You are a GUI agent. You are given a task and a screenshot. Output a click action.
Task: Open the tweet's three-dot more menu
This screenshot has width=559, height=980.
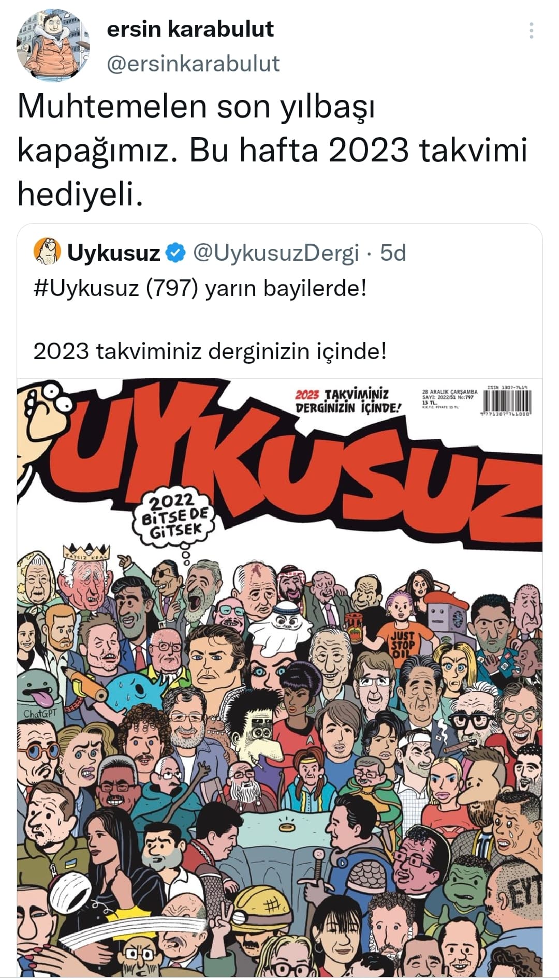[531, 31]
